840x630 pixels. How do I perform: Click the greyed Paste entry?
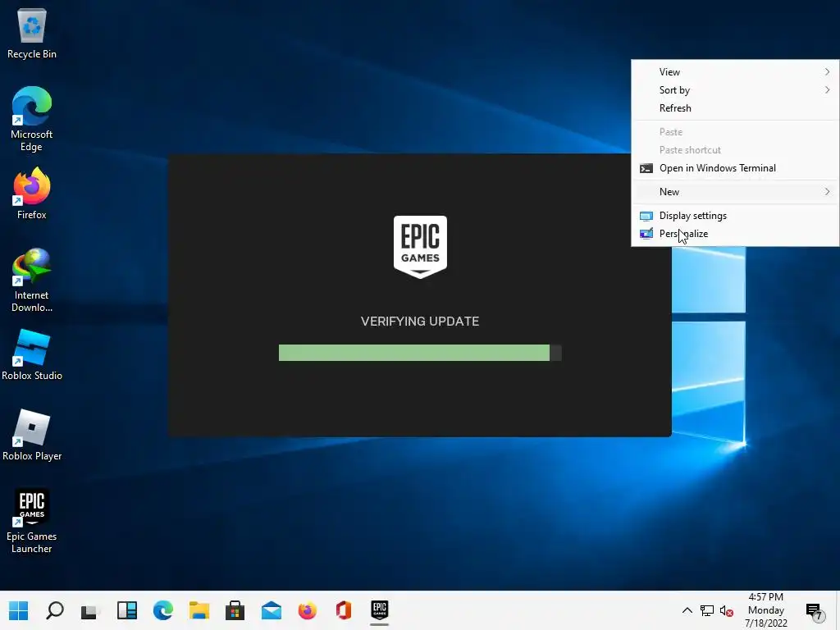(x=735, y=132)
